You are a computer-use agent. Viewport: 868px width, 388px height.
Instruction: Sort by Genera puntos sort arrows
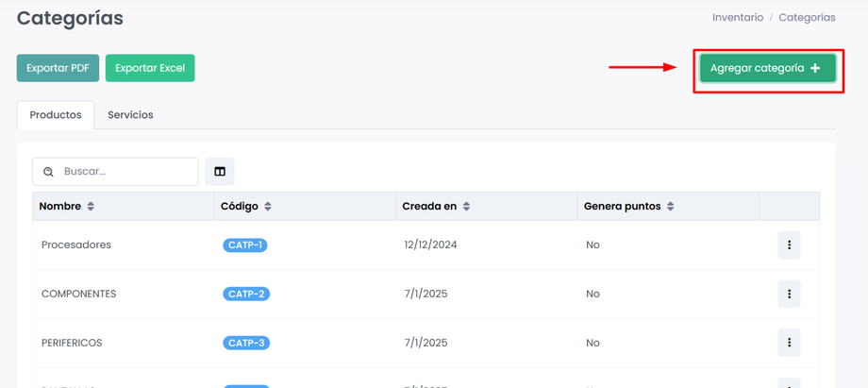tap(671, 207)
